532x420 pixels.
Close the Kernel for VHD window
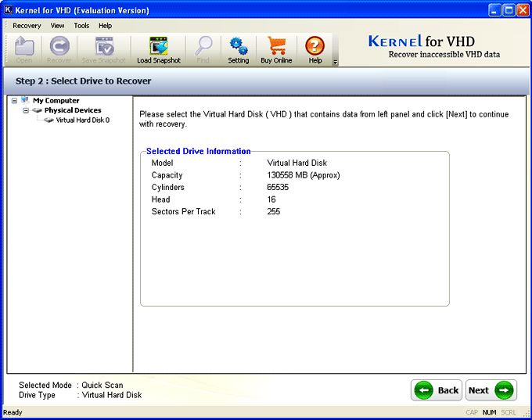point(523,10)
